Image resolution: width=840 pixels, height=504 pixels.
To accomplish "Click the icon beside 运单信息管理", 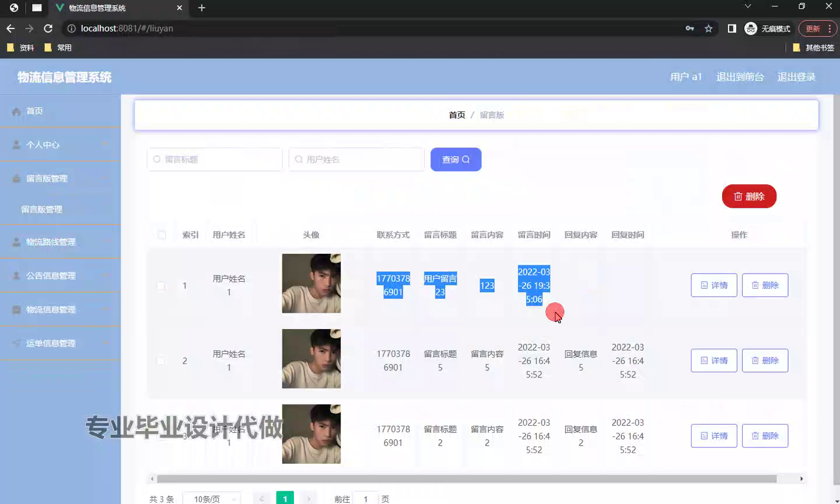I will point(16,344).
